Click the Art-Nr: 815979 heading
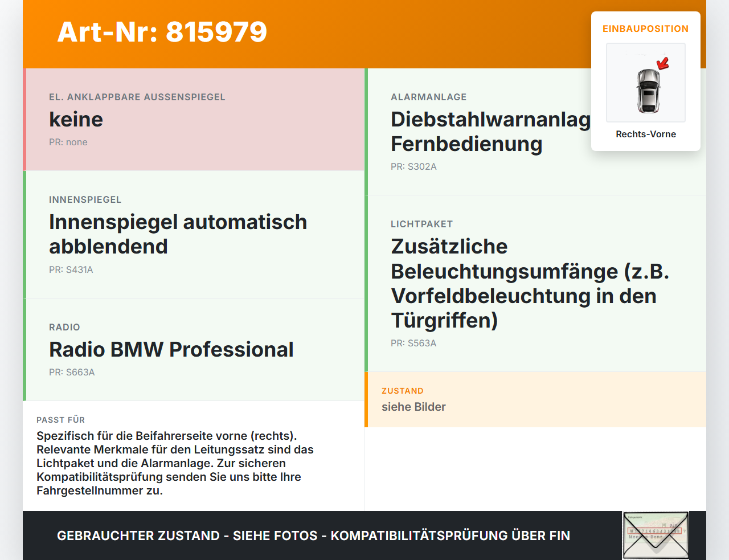This screenshot has height=560, width=729. pos(162,32)
